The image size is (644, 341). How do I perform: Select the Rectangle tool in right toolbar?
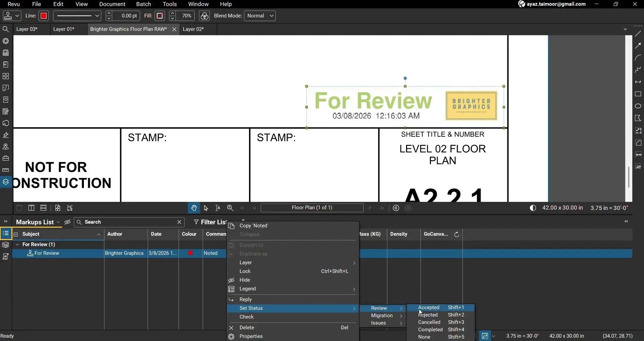tap(638, 94)
